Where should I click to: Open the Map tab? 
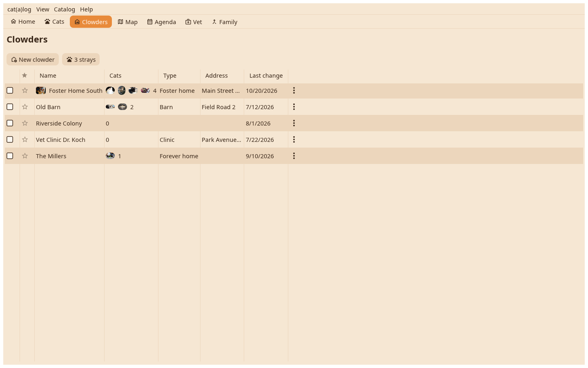[127, 22]
